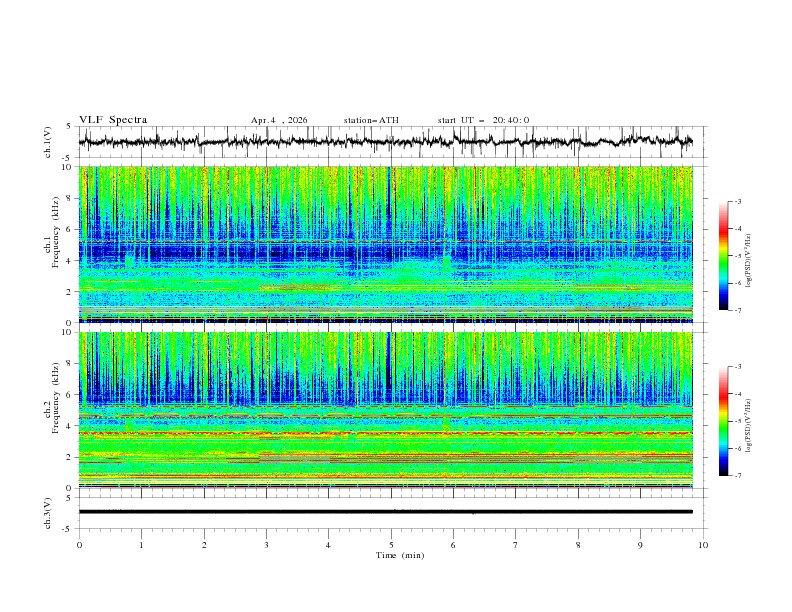Click the ch.2 spectrogram color scale bar
The width and height of the screenshot is (792, 612).
coord(723,421)
